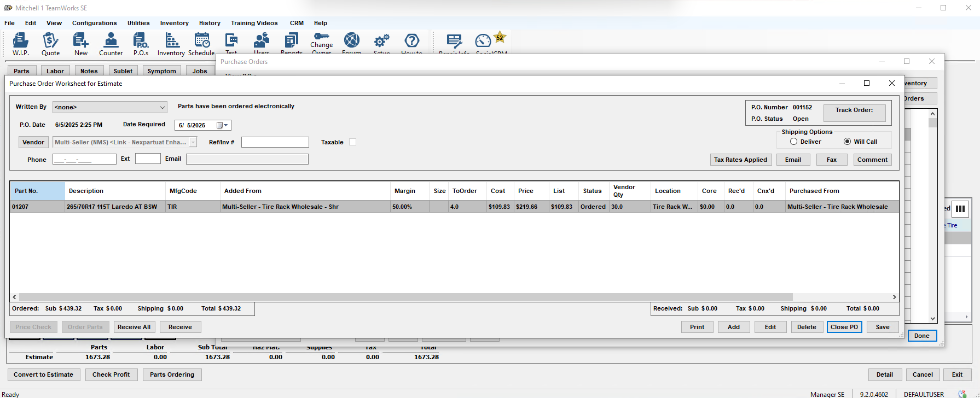Image resolution: width=980 pixels, height=398 pixels.
Task: Open the Configurations menu
Action: click(94, 23)
